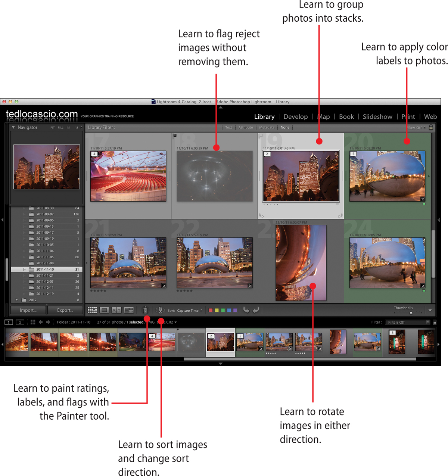448x476 pixels.
Task: Toggle the filmstrip filter switch
Action: [x=435, y=322]
